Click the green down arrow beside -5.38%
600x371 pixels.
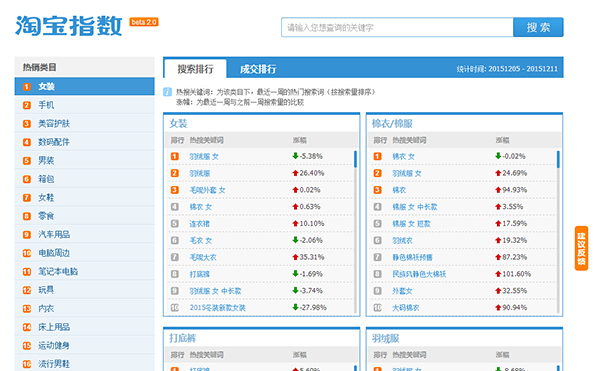pos(295,156)
